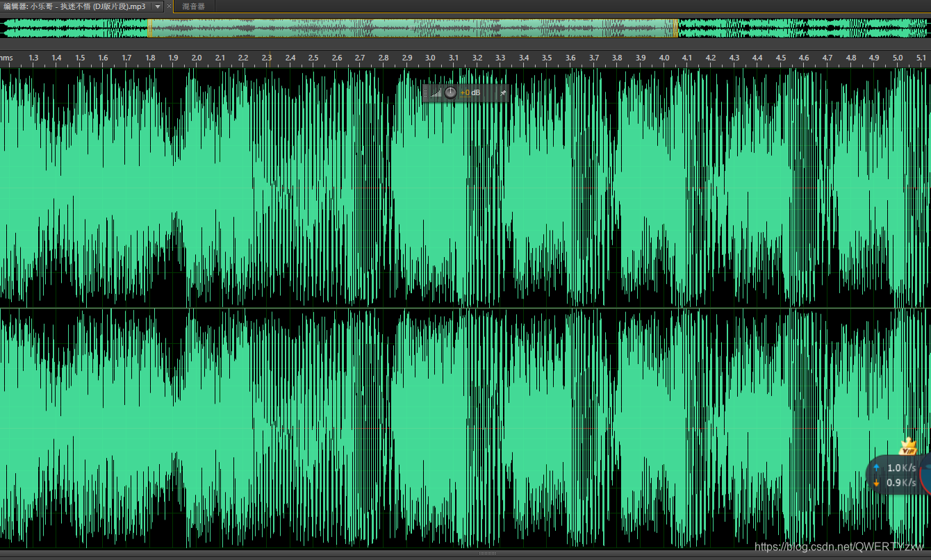
Task: Click the right handle of overview zoom range
Action: click(x=676, y=28)
